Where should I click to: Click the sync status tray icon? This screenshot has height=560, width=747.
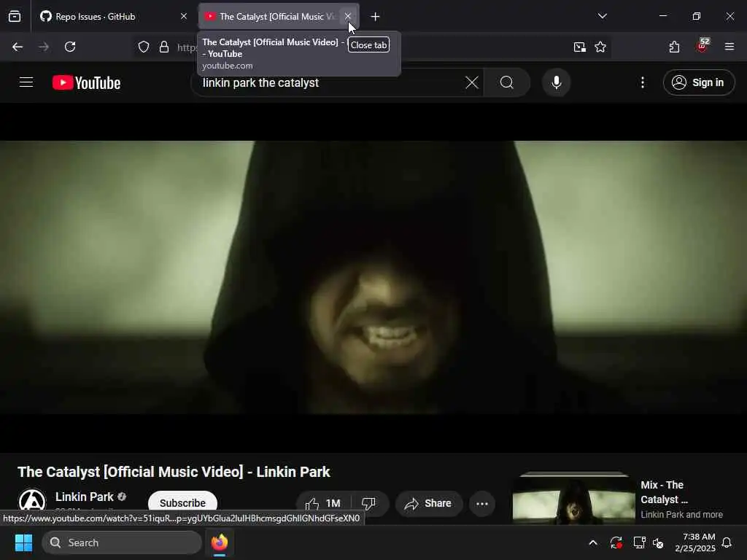point(616,542)
